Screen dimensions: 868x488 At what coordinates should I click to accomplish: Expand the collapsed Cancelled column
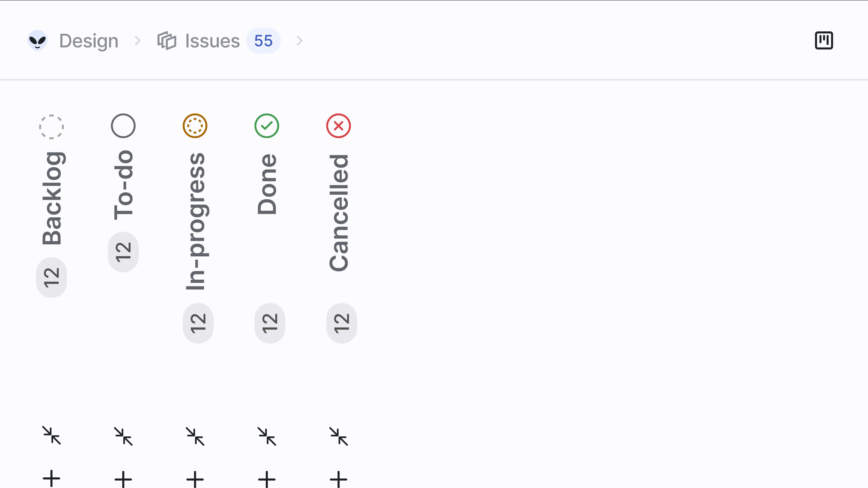click(339, 436)
